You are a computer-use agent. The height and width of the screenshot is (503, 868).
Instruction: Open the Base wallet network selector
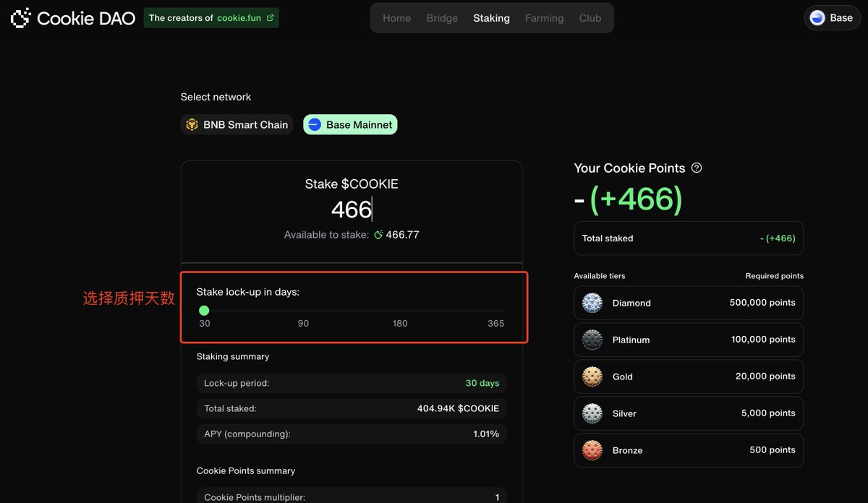(832, 18)
